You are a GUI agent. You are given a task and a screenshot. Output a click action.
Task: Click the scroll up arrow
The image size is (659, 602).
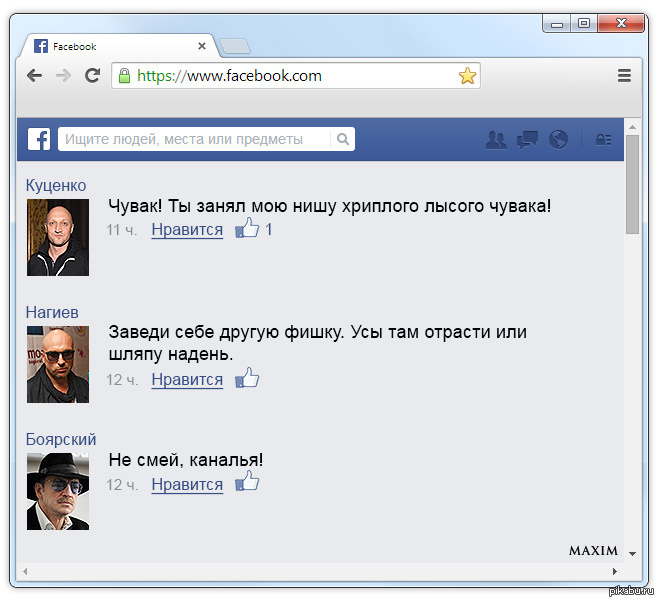pos(632,127)
